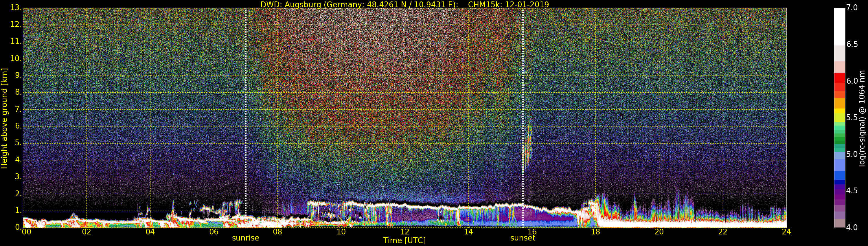Click the '0.' height axis tick label
Screen dimensions: 868x246
(x=18, y=227)
